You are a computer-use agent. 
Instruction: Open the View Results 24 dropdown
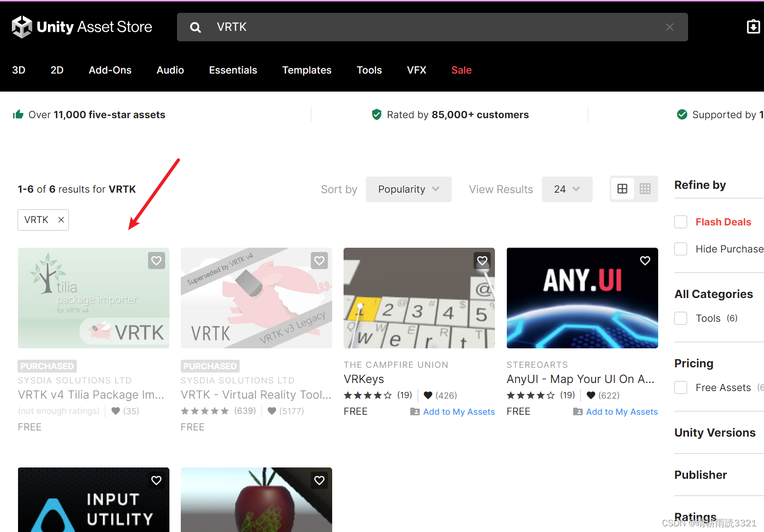point(567,189)
